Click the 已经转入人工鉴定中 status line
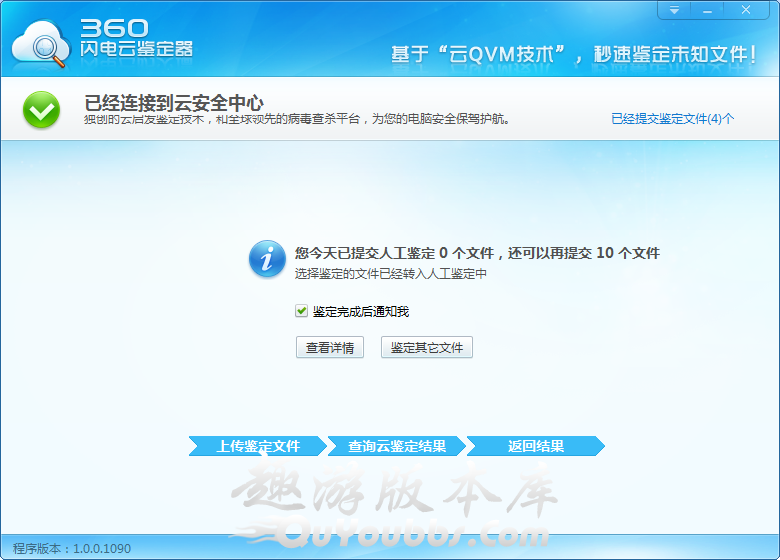The height and width of the screenshot is (560, 780). pos(390,273)
